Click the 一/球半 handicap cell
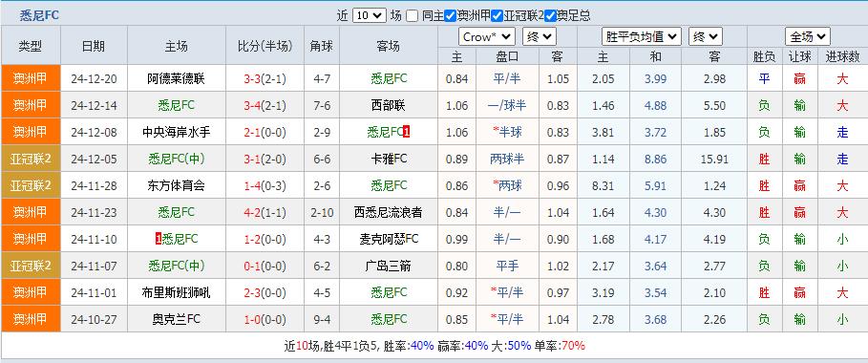The image size is (868, 363). click(x=507, y=105)
